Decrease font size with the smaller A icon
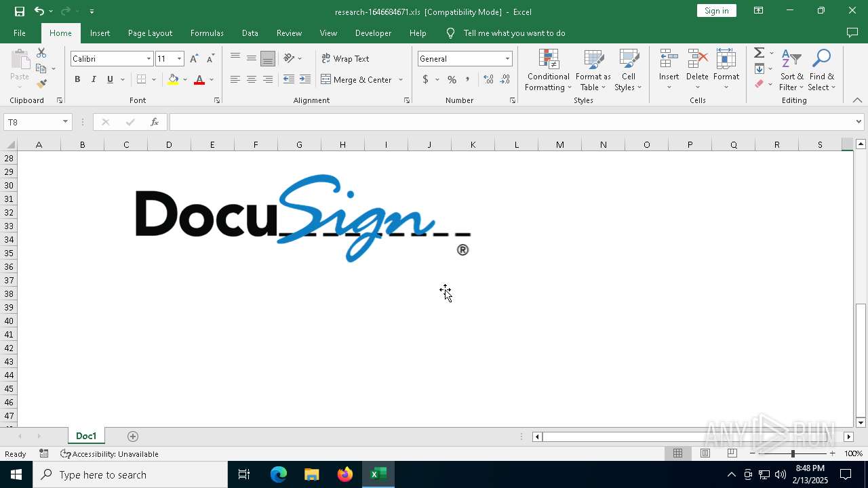This screenshot has height=488, width=868. click(210, 59)
